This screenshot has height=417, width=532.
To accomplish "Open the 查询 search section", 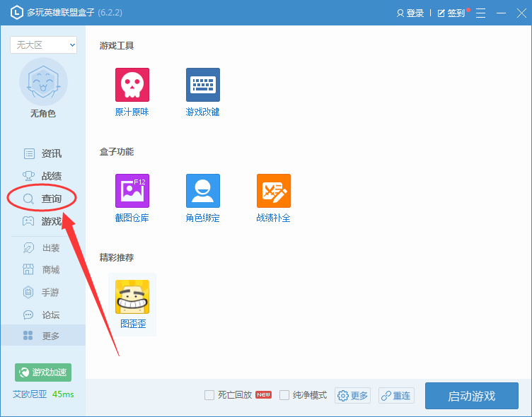I will (x=42, y=199).
